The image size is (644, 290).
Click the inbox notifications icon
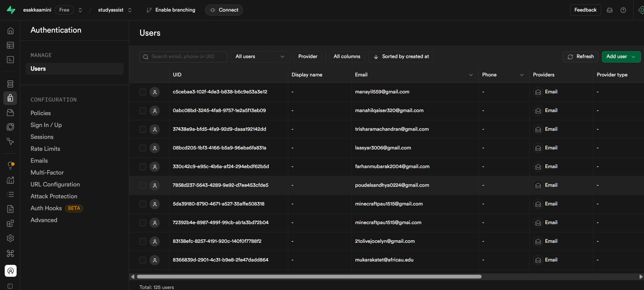pos(610,10)
